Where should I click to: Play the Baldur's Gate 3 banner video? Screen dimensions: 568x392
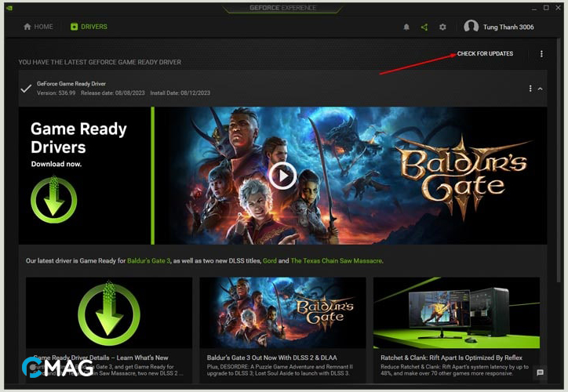click(282, 176)
